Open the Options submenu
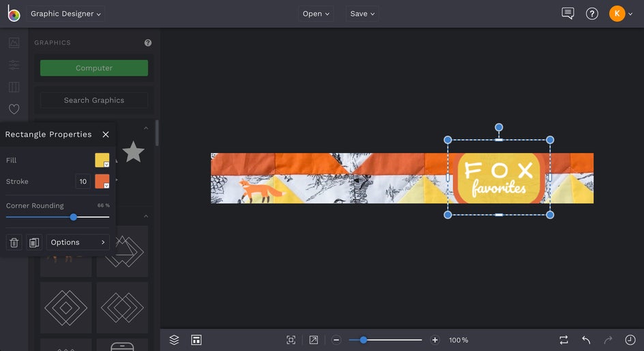 coord(78,242)
